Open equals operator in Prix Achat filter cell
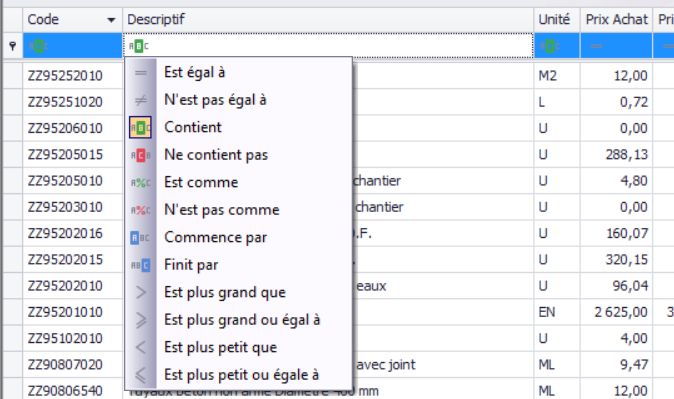The height and width of the screenshot is (399, 674). coord(596,46)
